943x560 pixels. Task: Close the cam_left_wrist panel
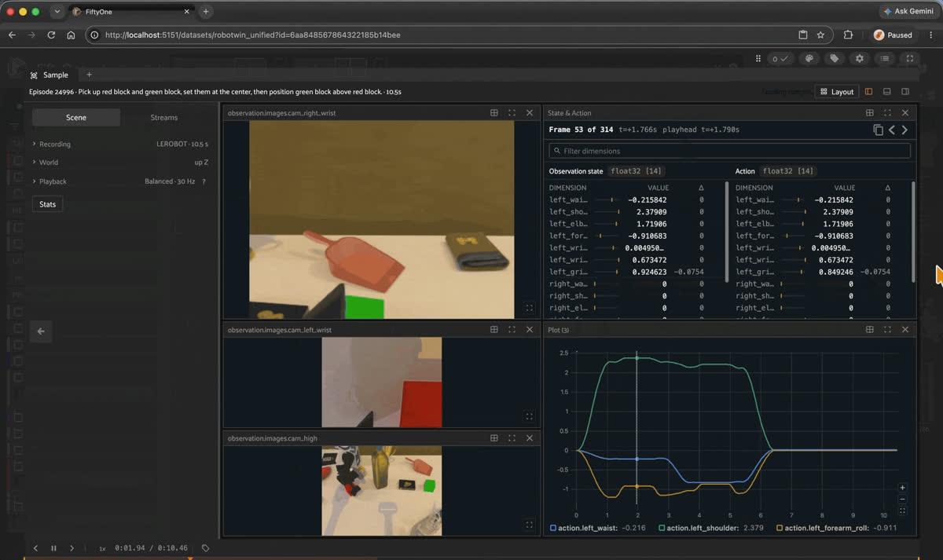pyautogui.click(x=530, y=330)
